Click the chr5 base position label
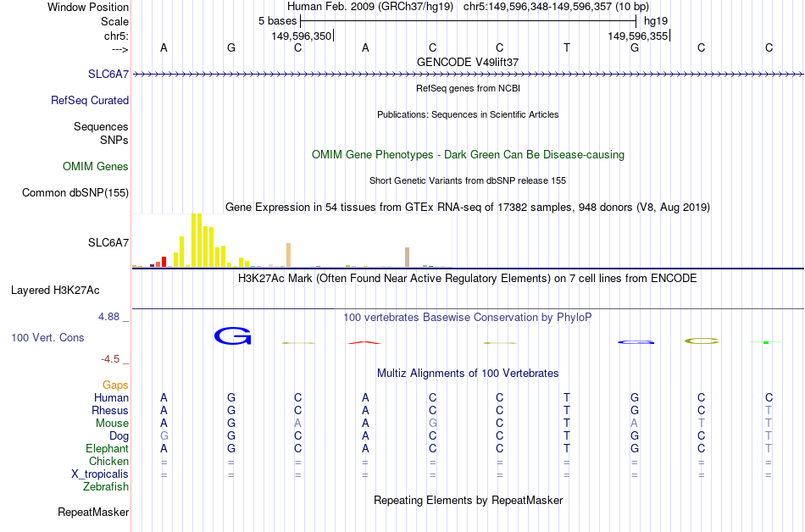Screen dimensions: 805x532 coord(116,36)
